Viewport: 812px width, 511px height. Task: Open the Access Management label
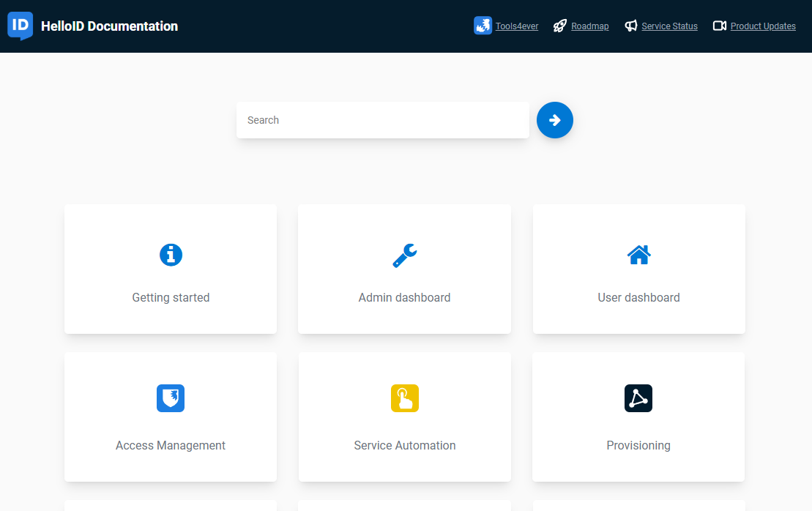(171, 445)
